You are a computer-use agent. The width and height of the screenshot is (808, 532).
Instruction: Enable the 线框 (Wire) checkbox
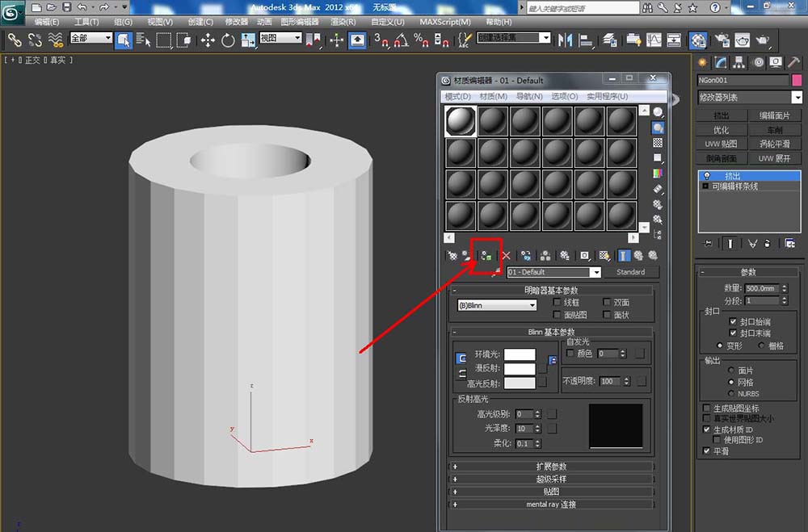point(557,302)
